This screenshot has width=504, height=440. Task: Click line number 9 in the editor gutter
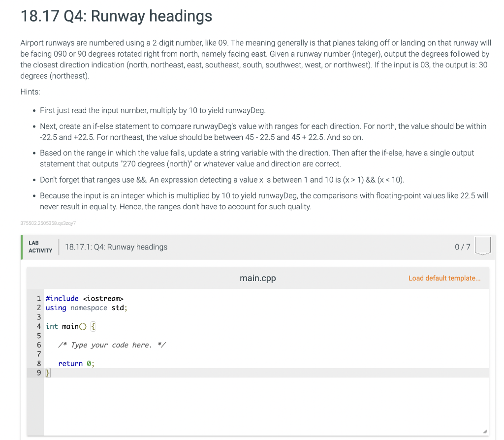(39, 373)
